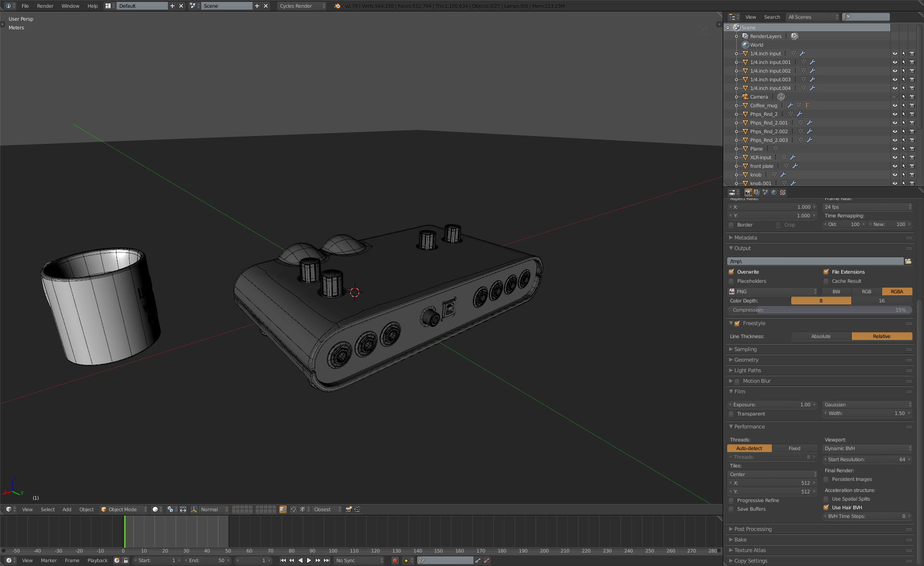Expand the Sampling panel
This screenshot has width=924, height=566.
click(x=745, y=349)
